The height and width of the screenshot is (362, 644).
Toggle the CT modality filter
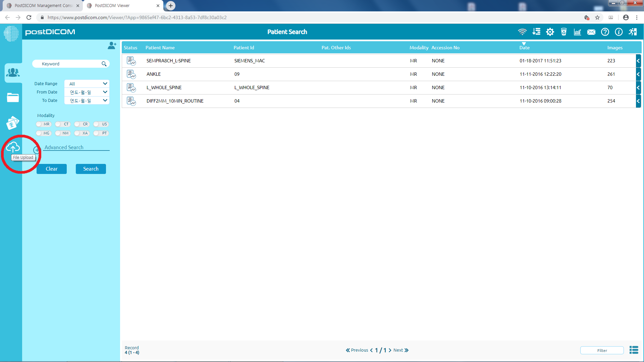pos(62,124)
